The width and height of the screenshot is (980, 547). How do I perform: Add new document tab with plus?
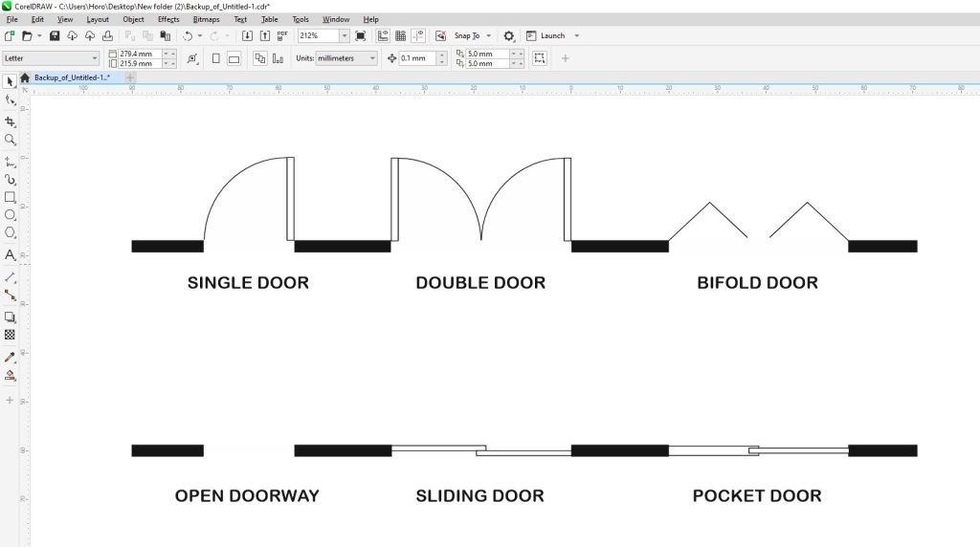(130, 77)
